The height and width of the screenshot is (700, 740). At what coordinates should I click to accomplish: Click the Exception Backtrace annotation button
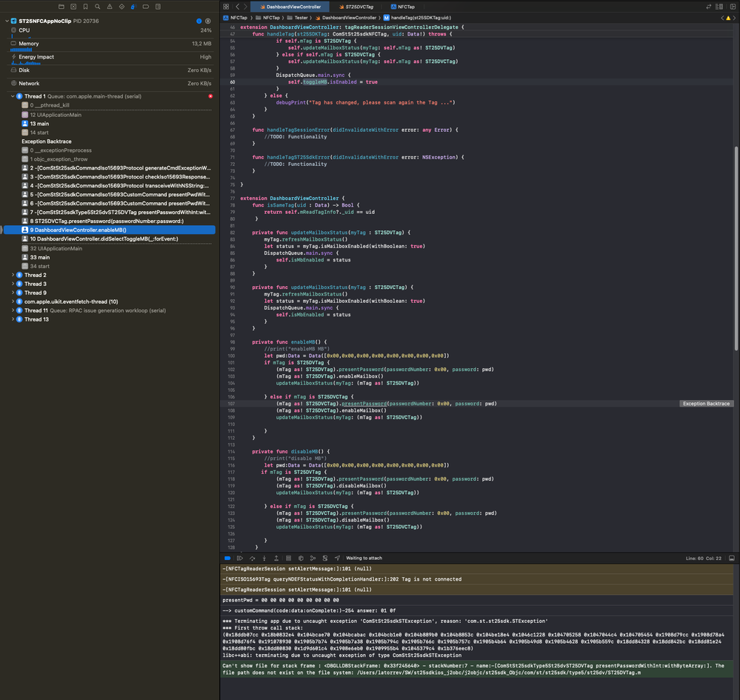coord(705,403)
